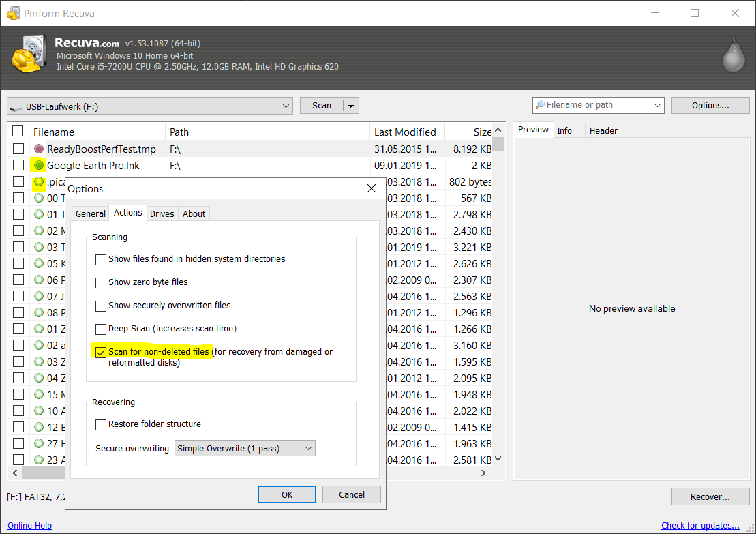
Task: Open the Scan button dropdown arrow
Action: [350, 106]
